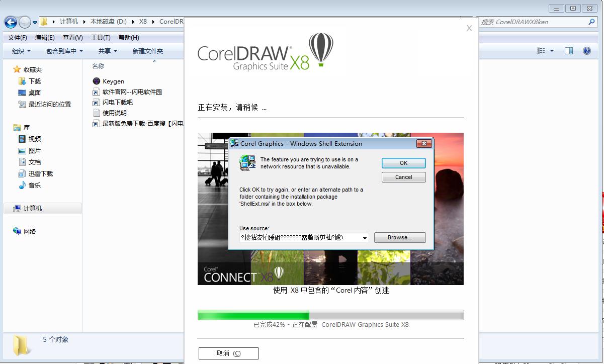
Task: Click the Explorer help question mark icon
Action: pyautogui.click(x=587, y=50)
